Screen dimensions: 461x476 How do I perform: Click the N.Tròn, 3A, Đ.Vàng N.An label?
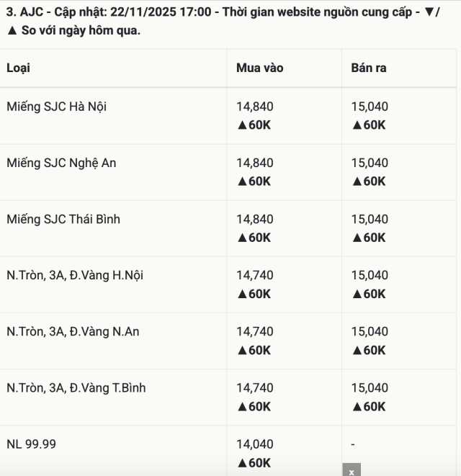[73, 331]
